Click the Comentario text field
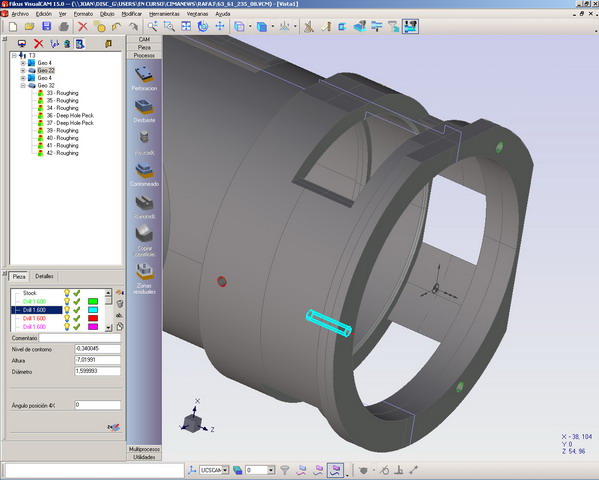 (x=80, y=338)
